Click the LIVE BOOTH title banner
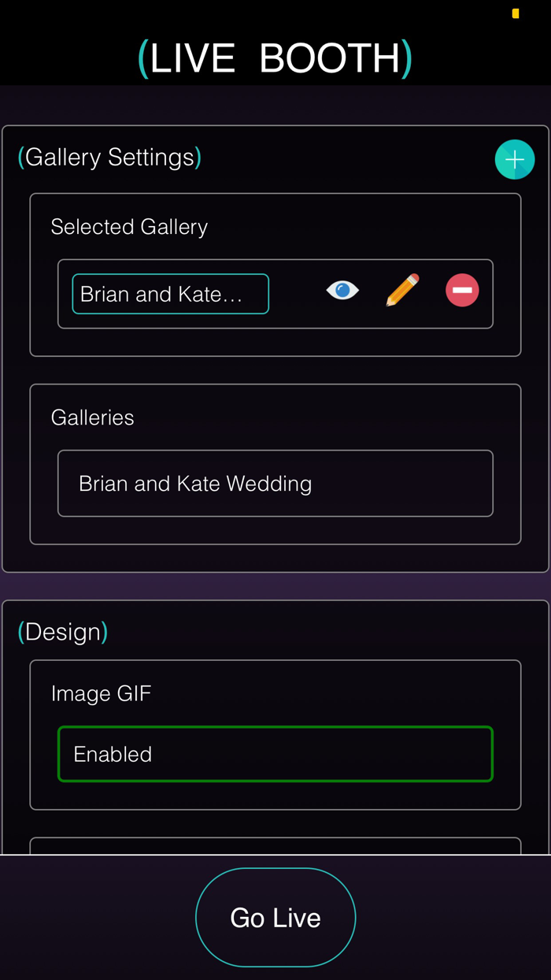This screenshot has width=551, height=980. point(275,57)
